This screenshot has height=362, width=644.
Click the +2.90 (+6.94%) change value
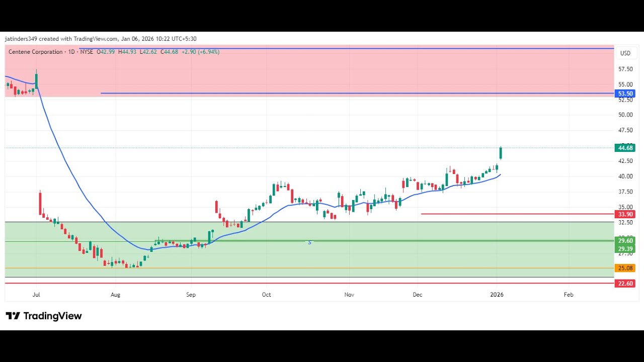pos(201,52)
